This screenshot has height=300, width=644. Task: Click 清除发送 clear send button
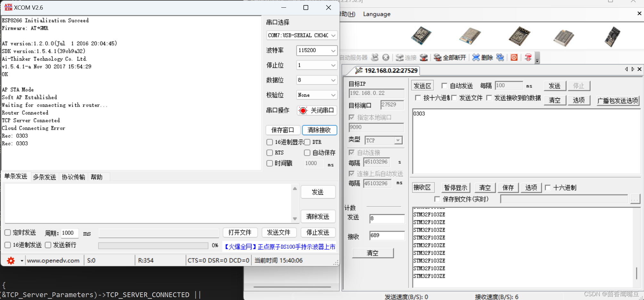click(318, 216)
